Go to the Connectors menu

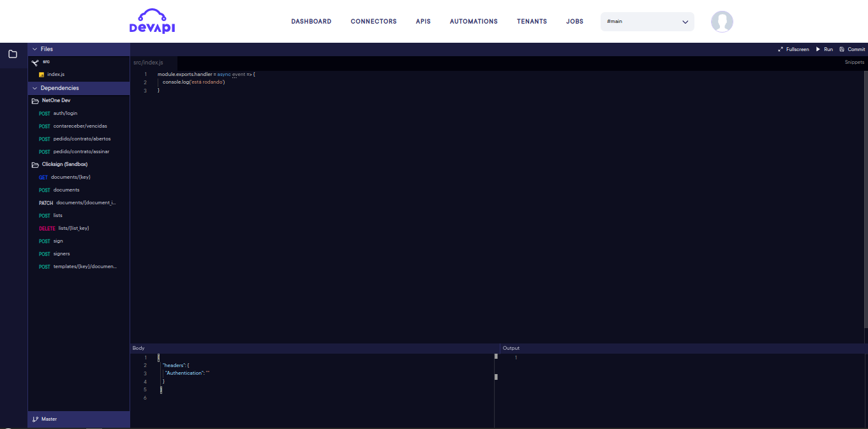click(373, 22)
